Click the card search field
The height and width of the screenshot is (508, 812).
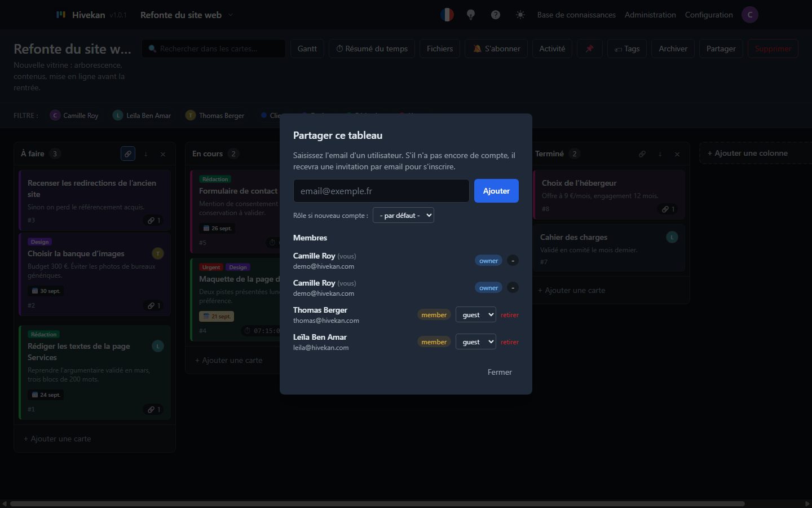tap(214, 49)
